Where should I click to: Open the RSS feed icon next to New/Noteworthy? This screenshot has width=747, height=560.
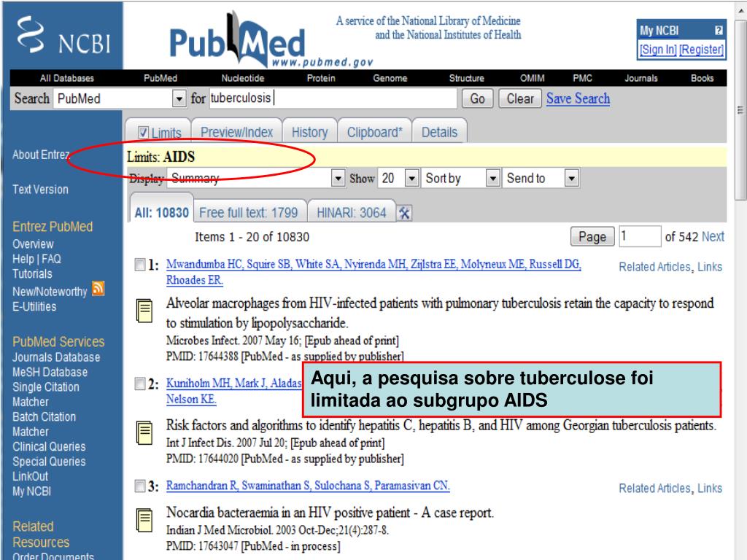click(98, 289)
